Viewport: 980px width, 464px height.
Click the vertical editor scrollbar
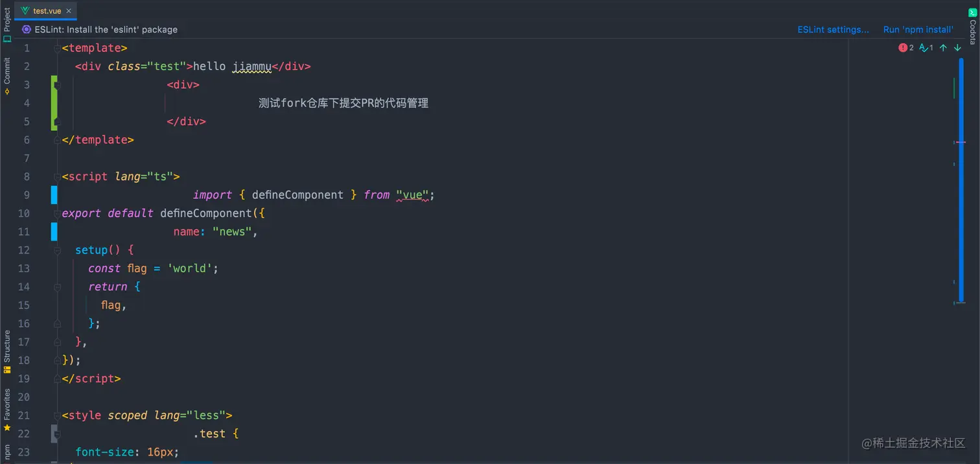(x=961, y=181)
